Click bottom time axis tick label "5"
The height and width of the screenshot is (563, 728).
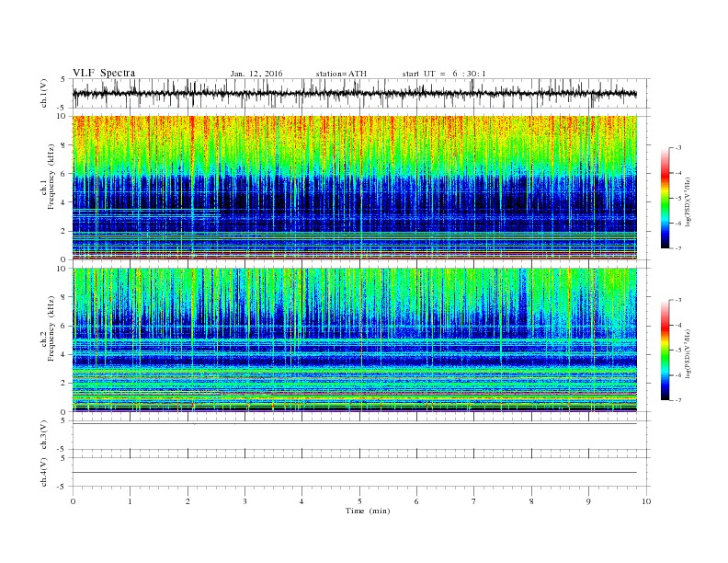point(359,501)
